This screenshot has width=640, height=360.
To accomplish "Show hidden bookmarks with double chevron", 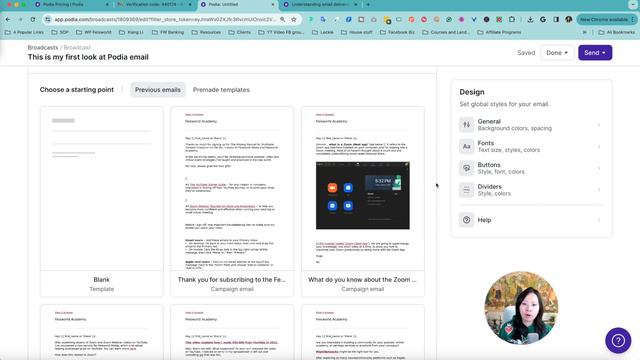I will click(x=584, y=32).
